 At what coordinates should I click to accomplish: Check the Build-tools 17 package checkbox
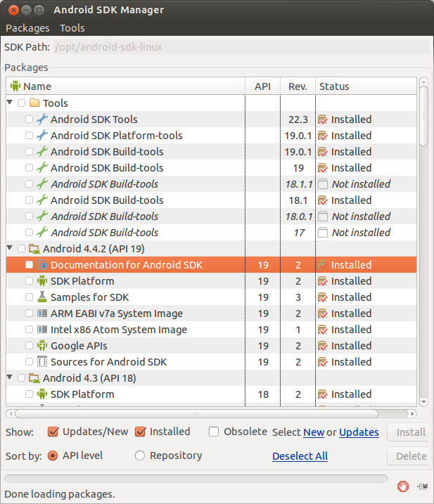click(29, 233)
